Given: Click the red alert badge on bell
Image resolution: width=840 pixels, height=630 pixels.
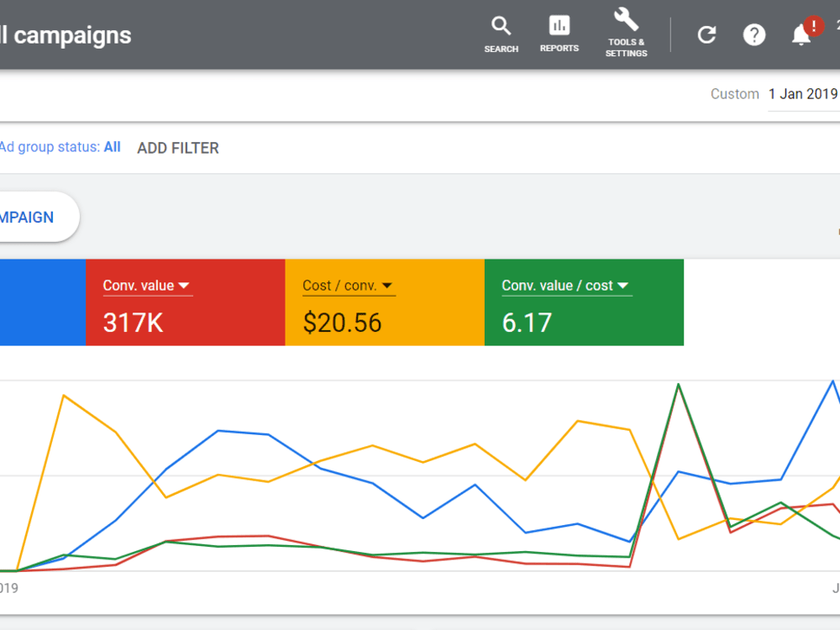Looking at the screenshot, I should pos(814,26).
